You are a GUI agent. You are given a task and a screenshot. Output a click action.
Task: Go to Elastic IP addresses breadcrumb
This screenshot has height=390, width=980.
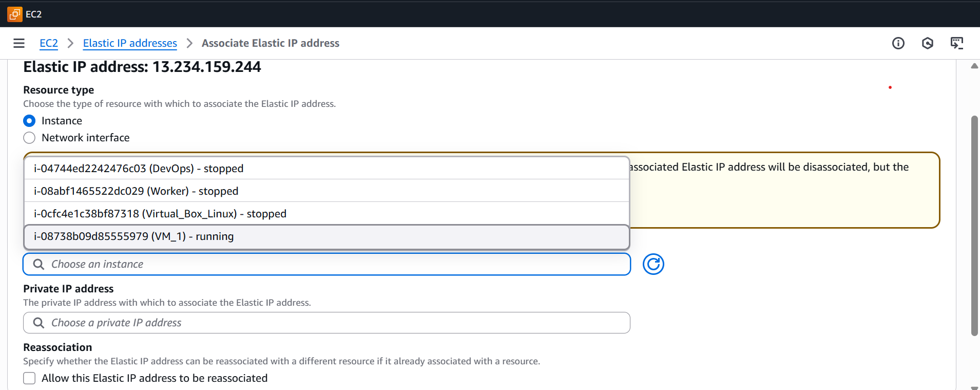[130, 43]
